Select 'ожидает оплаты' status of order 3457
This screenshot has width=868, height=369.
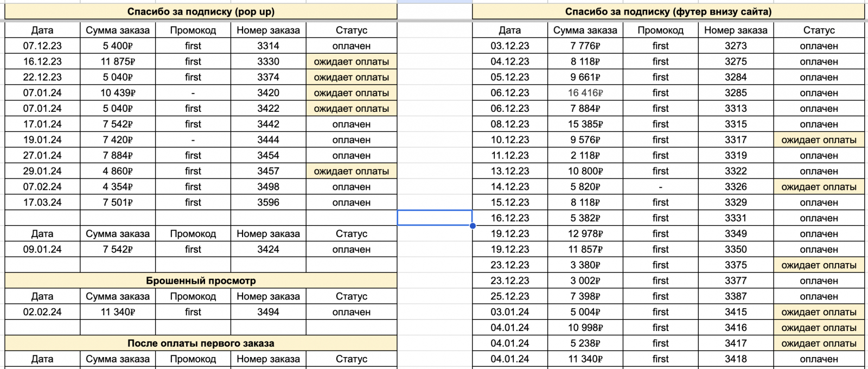pyautogui.click(x=352, y=171)
